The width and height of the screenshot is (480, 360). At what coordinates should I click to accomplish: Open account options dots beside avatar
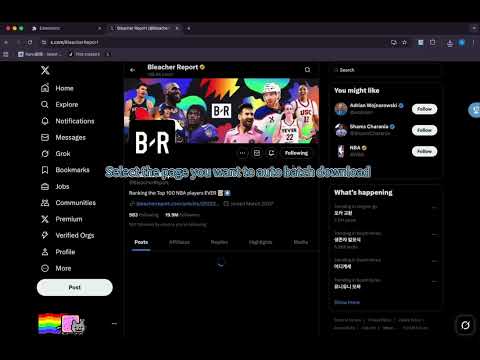114,323
